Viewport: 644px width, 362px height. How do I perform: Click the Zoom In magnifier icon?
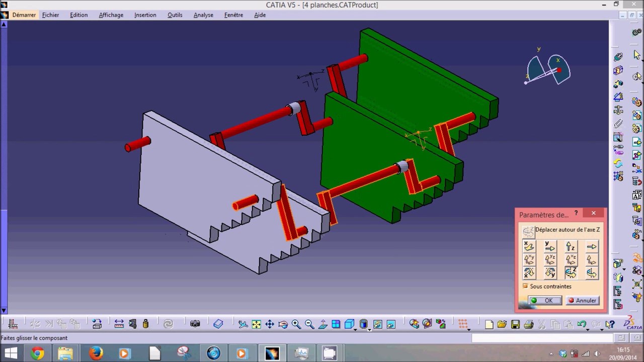click(x=296, y=324)
